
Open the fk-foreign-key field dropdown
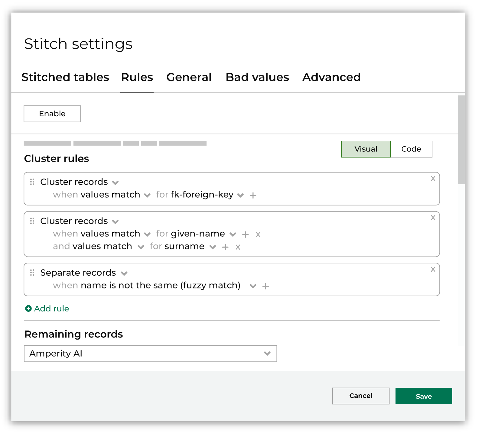(240, 195)
